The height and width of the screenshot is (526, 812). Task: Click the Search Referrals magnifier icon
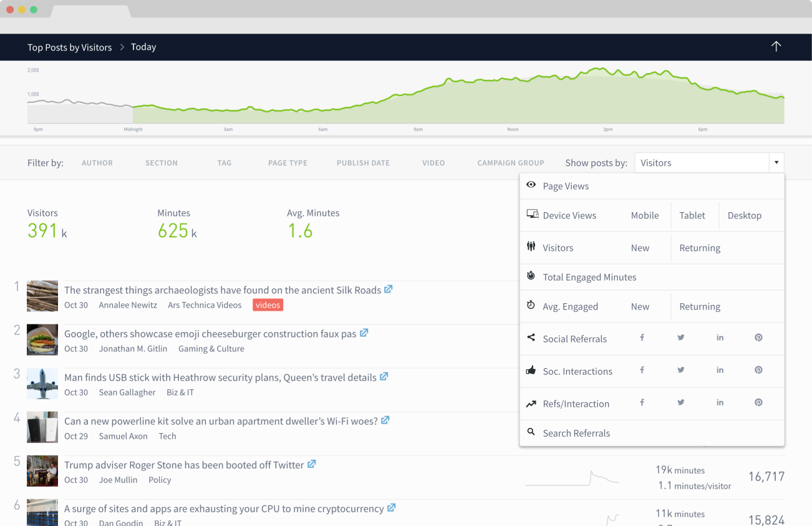click(x=531, y=432)
